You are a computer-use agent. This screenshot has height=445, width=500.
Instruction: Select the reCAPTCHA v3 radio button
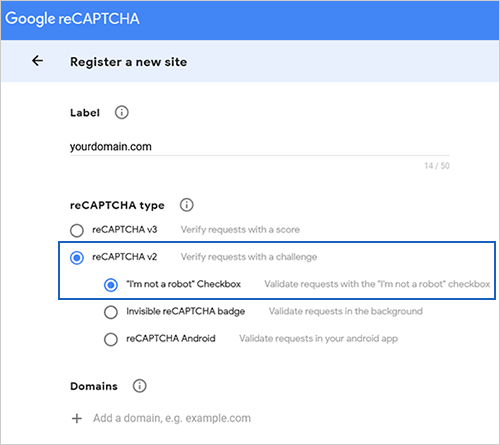(x=77, y=230)
